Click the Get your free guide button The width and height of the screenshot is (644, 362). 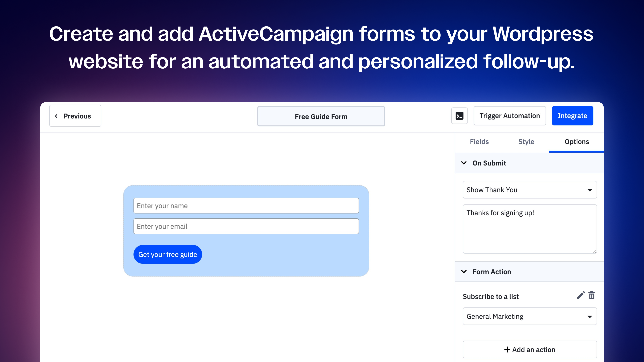tap(168, 254)
